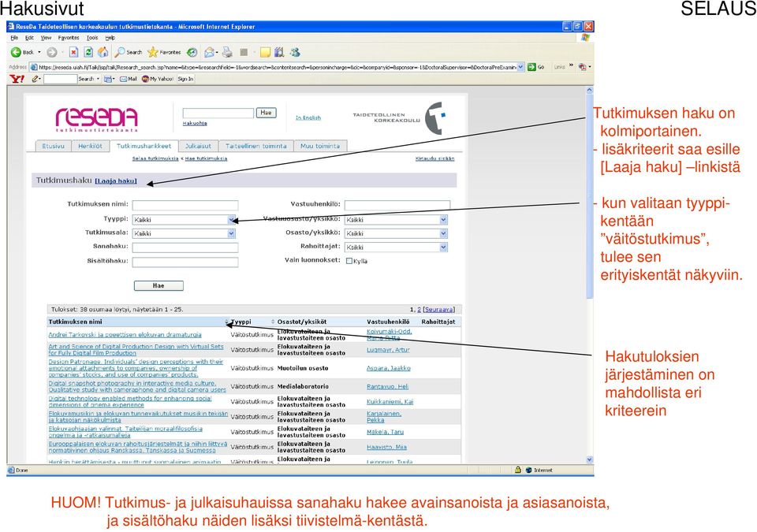Click the Print printer icon

click(x=227, y=52)
